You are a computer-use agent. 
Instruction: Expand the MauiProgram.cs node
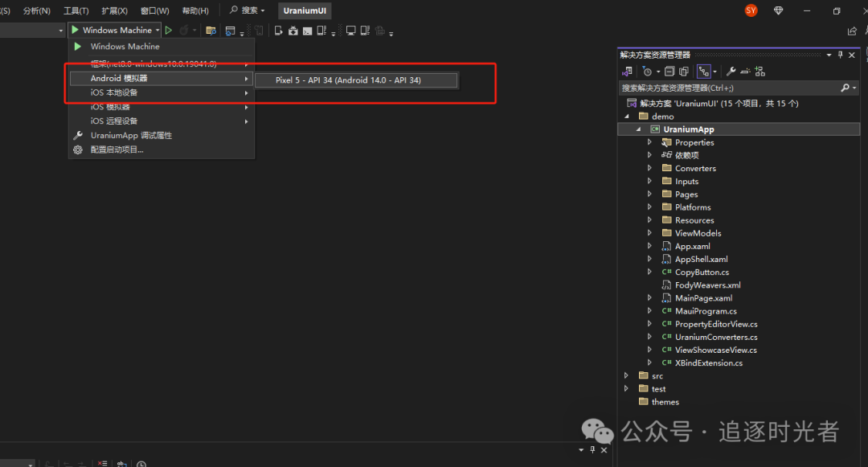(649, 310)
